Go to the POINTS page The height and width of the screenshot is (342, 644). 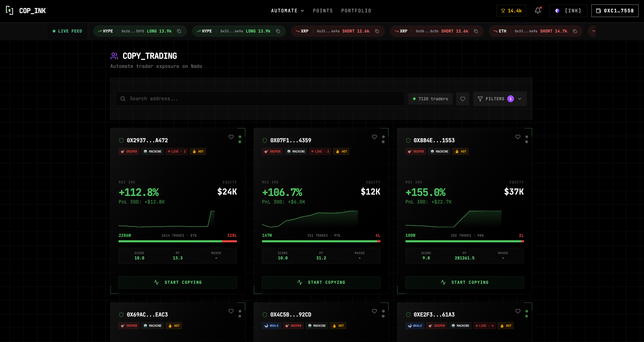coord(323,11)
